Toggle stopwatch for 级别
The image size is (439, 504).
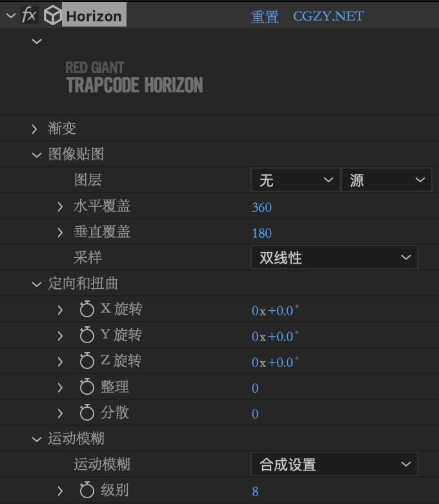[x=87, y=491]
